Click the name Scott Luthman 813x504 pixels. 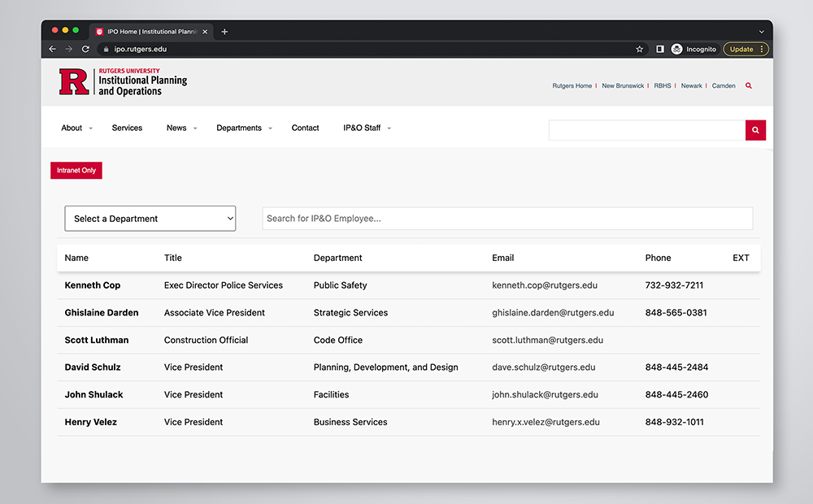tap(97, 341)
